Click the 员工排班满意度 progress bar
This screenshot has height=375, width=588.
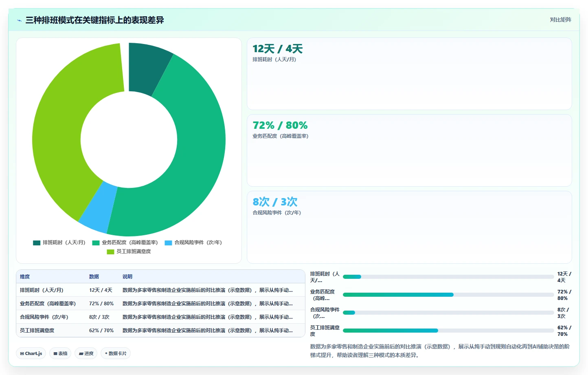click(x=448, y=331)
